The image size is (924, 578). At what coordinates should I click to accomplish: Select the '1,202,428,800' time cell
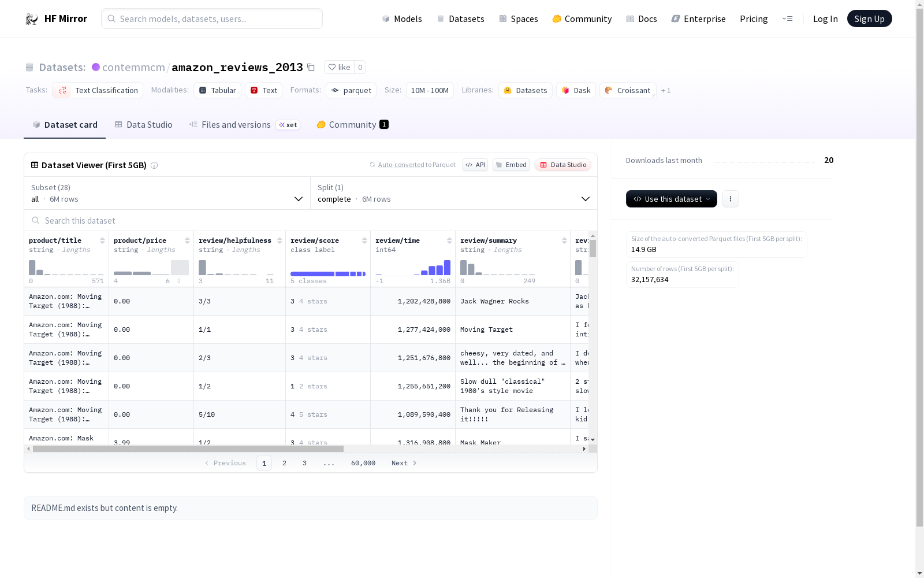point(413,301)
